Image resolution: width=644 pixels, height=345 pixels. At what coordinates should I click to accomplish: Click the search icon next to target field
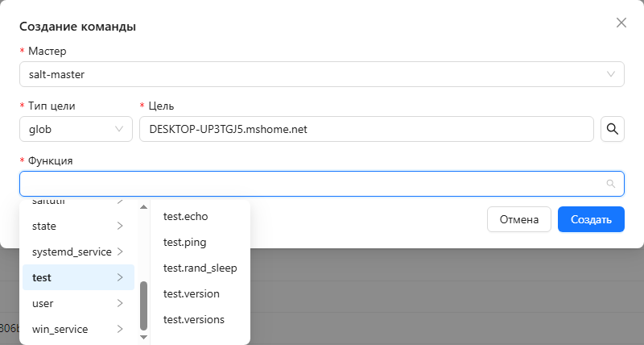pyautogui.click(x=613, y=129)
